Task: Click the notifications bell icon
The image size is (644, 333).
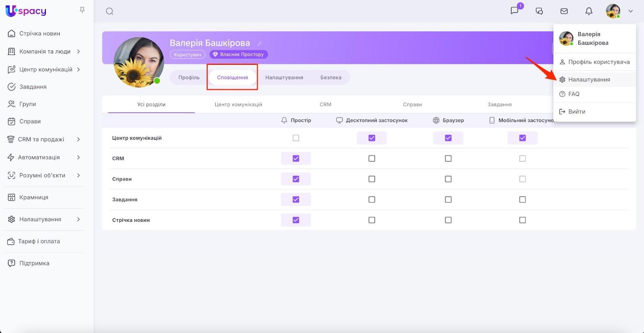Action: (588, 11)
